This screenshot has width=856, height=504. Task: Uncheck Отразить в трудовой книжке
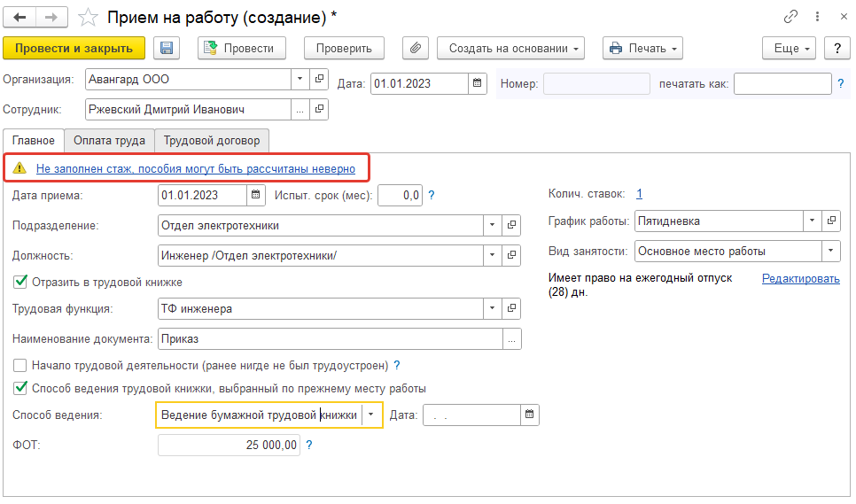(x=20, y=282)
